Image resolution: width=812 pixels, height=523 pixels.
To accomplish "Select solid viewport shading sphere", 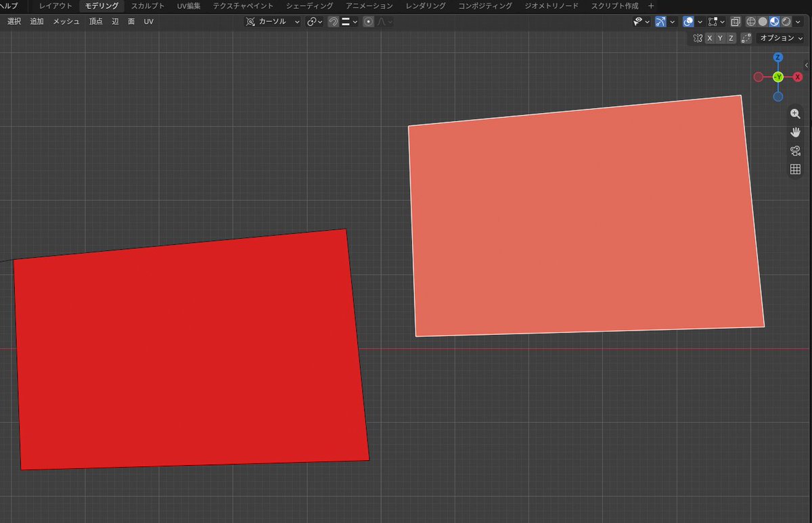I will click(763, 22).
